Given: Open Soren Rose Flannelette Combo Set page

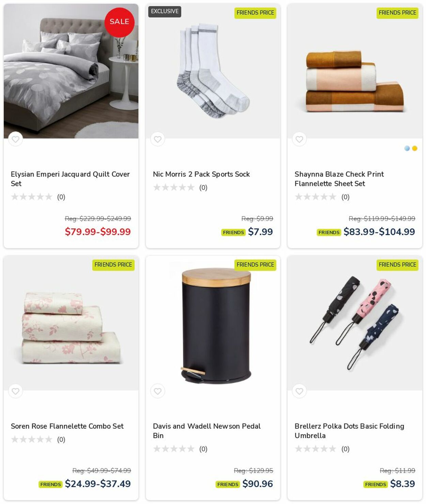Looking at the screenshot, I should (x=67, y=426).
